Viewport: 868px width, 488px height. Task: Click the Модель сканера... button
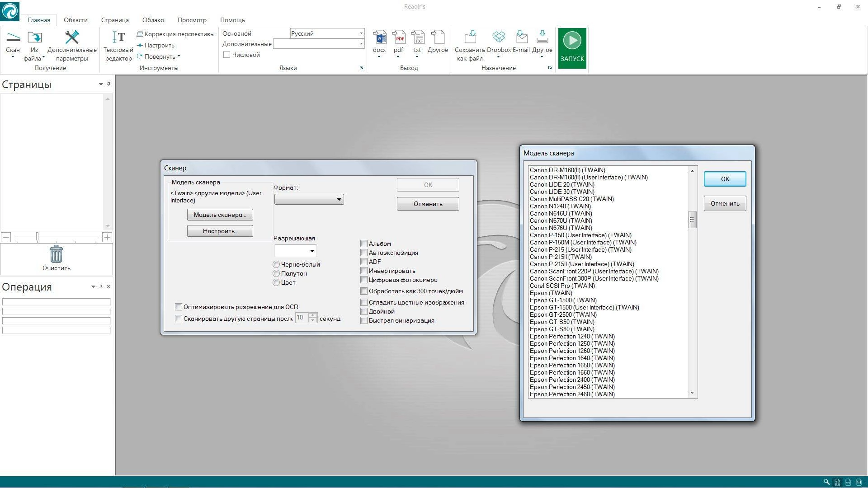[220, 215]
